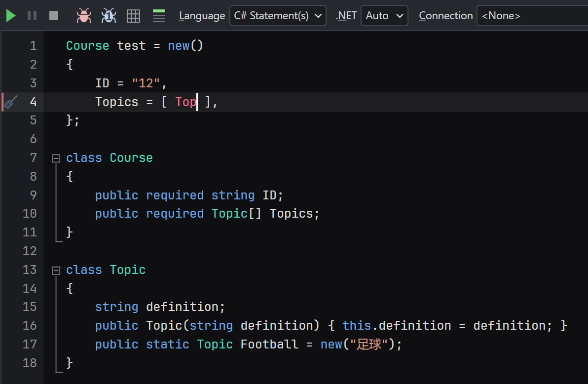Click the 'Language' label
The height and width of the screenshot is (384, 588).
point(202,16)
